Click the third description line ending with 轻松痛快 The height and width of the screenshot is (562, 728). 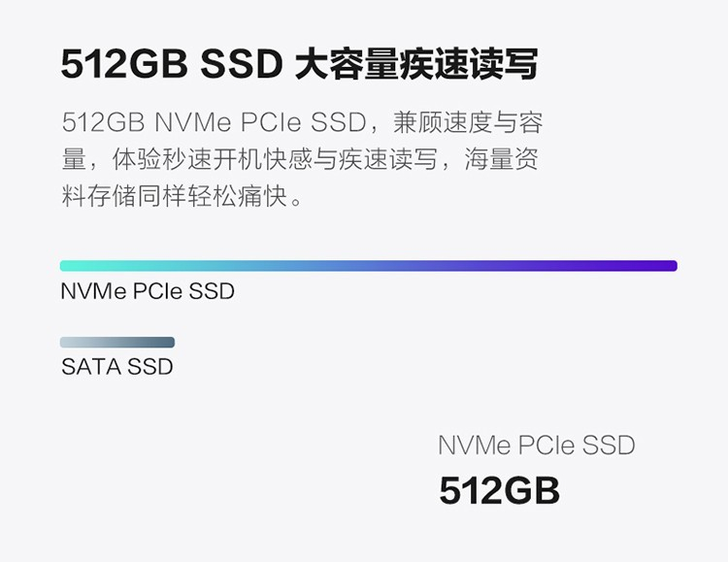182,195
